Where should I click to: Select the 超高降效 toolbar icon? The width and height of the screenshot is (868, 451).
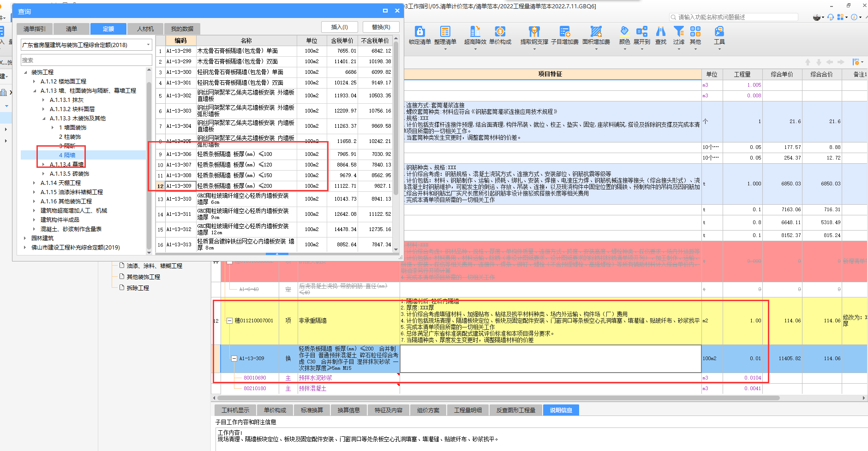click(x=475, y=31)
